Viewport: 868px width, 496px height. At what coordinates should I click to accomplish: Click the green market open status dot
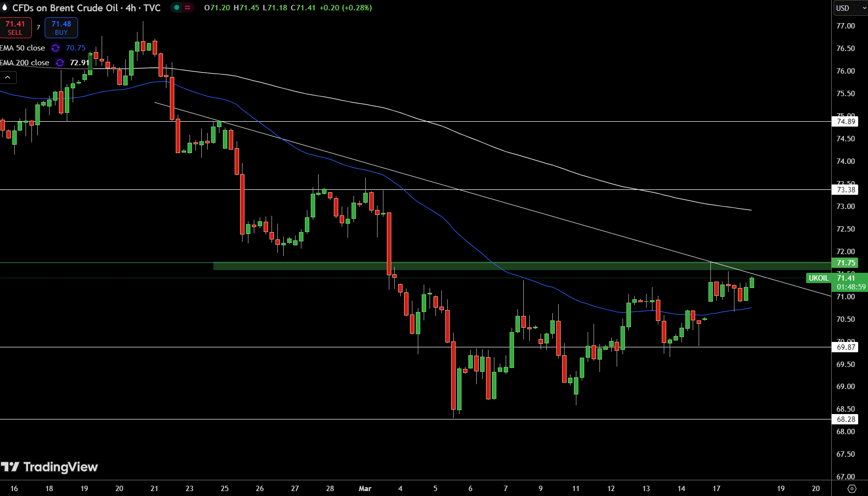pos(177,8)
